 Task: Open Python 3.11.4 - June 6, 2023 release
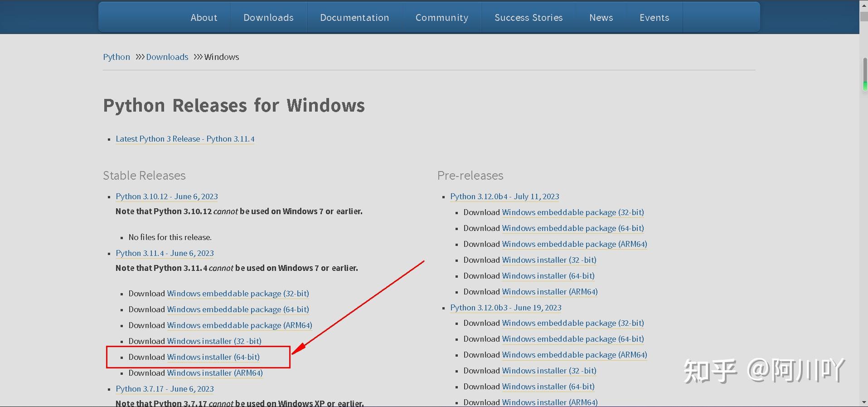165,253
